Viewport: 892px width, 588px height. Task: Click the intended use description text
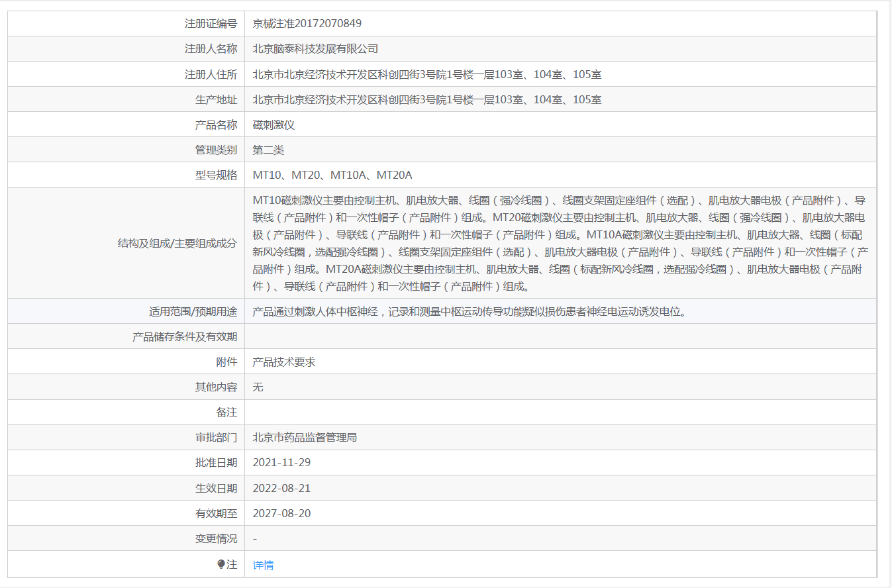click(x=470, y=311)
